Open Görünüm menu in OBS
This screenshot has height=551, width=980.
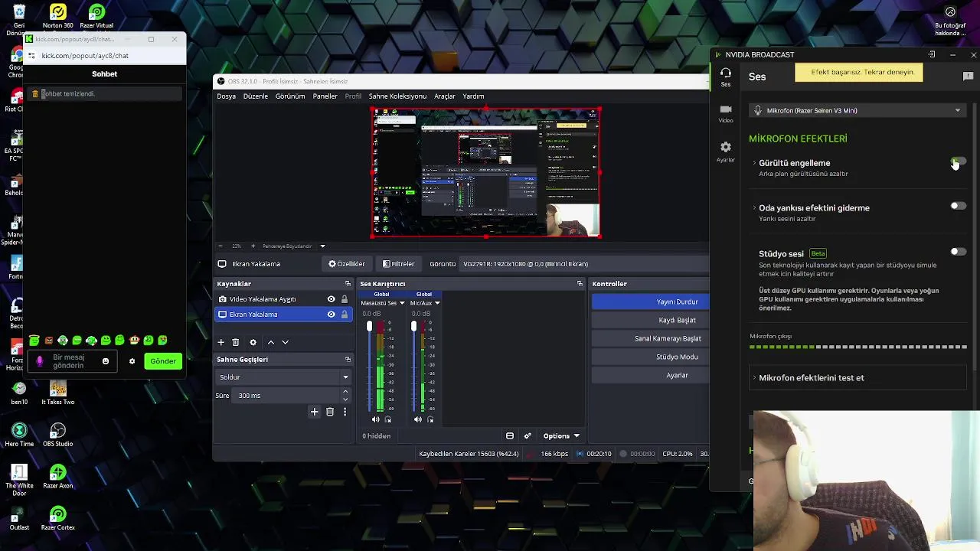[x=290, y=96]
